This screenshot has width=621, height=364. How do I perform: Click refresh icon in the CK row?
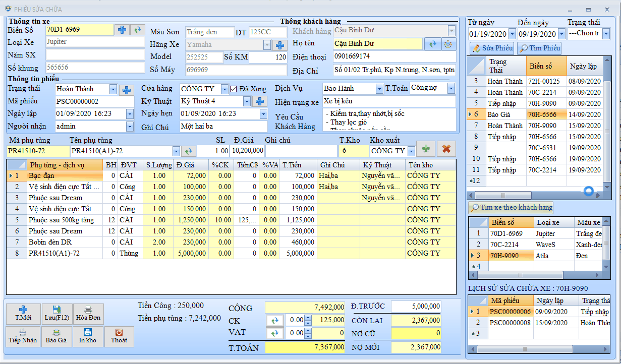pyautogui.click(x=274, y=320)
